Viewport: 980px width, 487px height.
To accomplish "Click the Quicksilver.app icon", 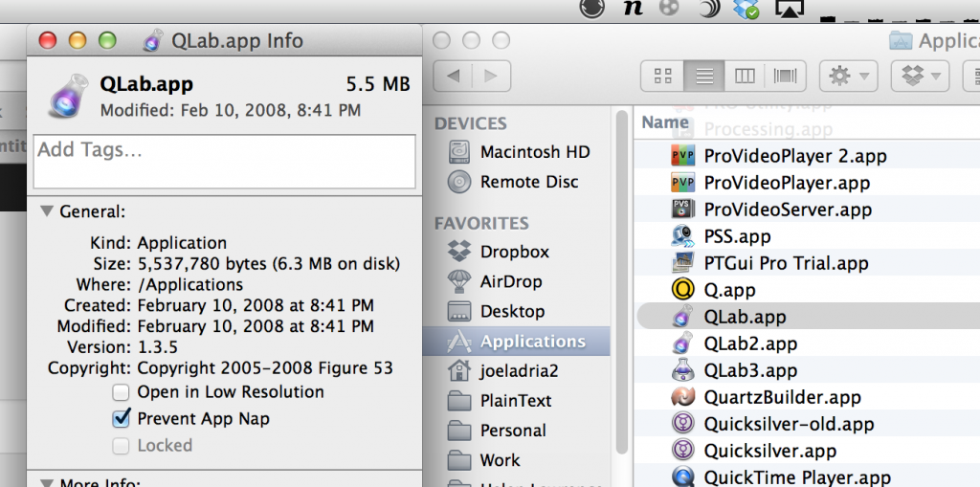I will pos(683,450).
